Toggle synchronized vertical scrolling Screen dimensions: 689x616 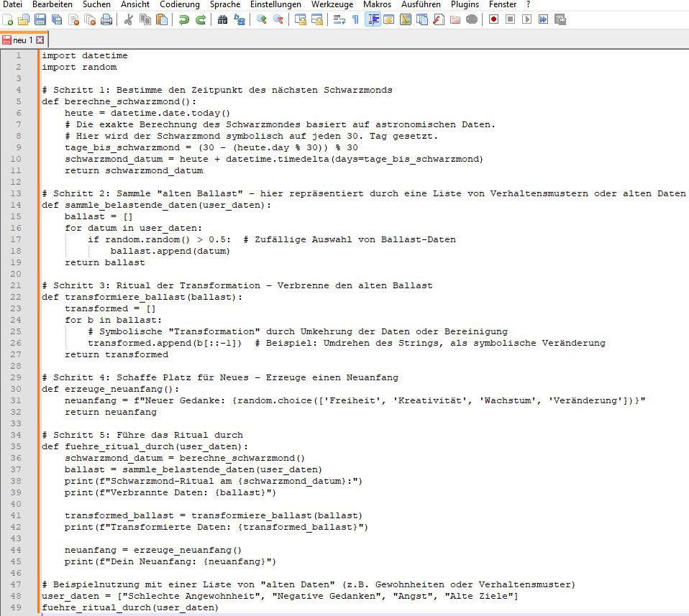point(300,19)
